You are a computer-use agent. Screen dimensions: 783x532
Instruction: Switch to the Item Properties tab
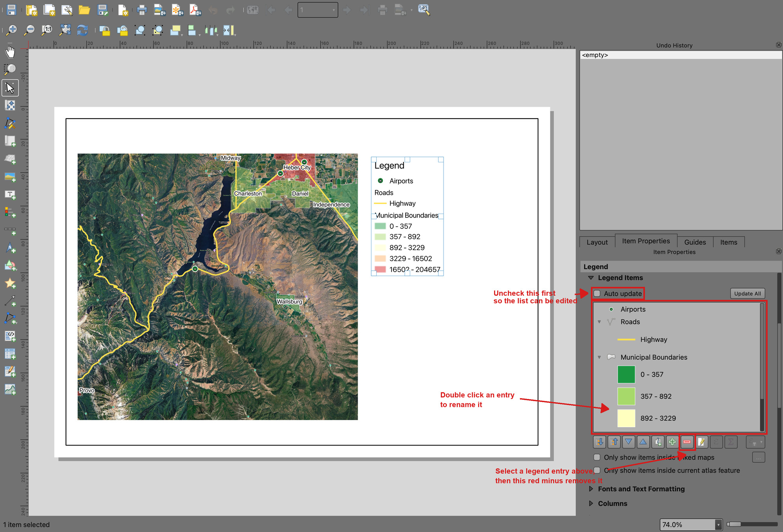(x=646, y=241)
